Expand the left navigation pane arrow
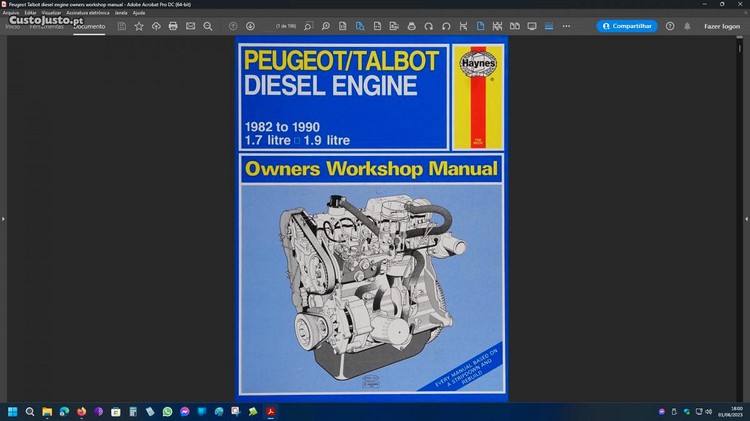Screen dimensions: 750x421 coord(3,218)
